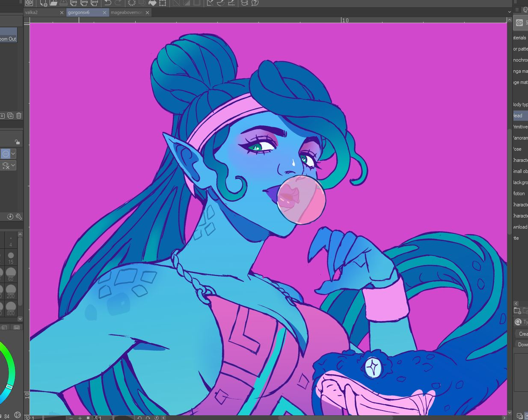The width and height of the screenshot is (528, 420).
Task: Click the Open file folder icon
Action: (53, 3)
